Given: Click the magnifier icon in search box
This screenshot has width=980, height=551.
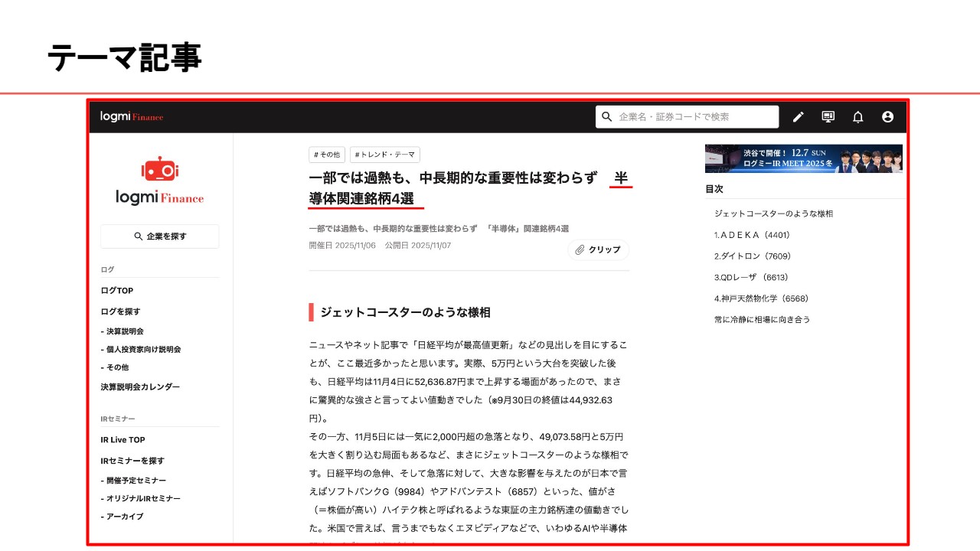Looking at the screenshot, I should coord(607,117).
